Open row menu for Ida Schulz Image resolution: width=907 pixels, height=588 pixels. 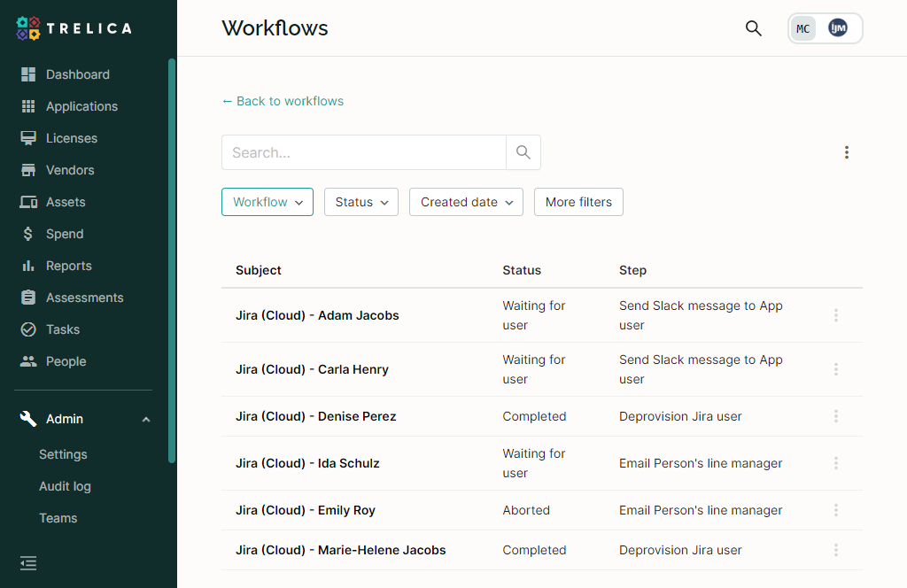tap(836, 463)
